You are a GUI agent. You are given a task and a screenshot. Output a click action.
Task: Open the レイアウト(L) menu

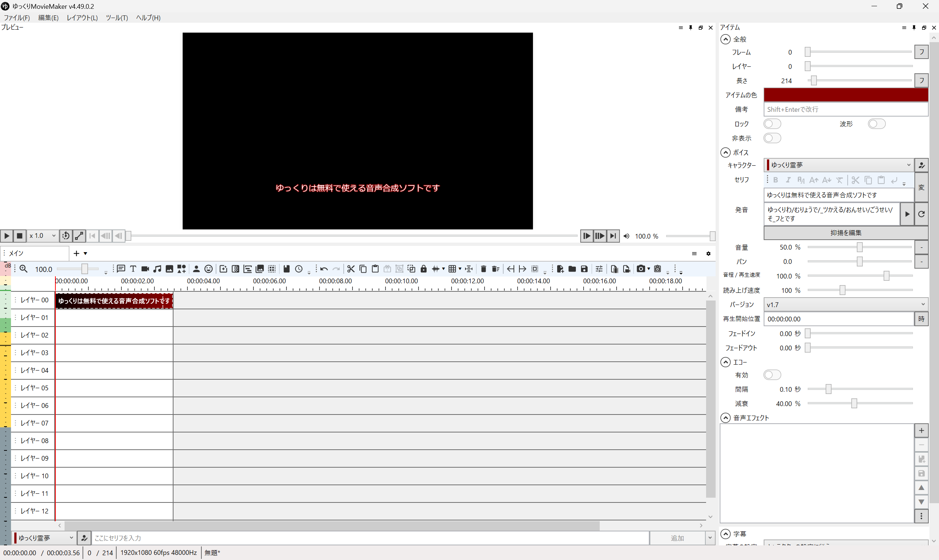(x=82, y=18)
